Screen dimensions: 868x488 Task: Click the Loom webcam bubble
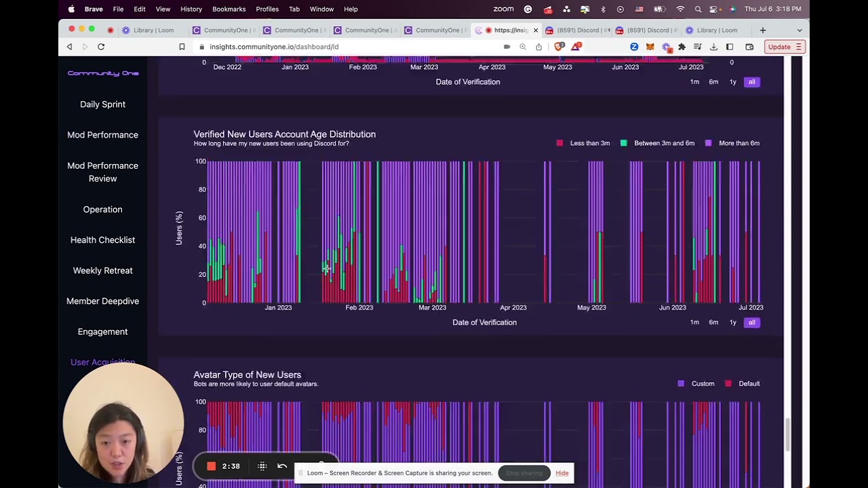tap(123, 424)
